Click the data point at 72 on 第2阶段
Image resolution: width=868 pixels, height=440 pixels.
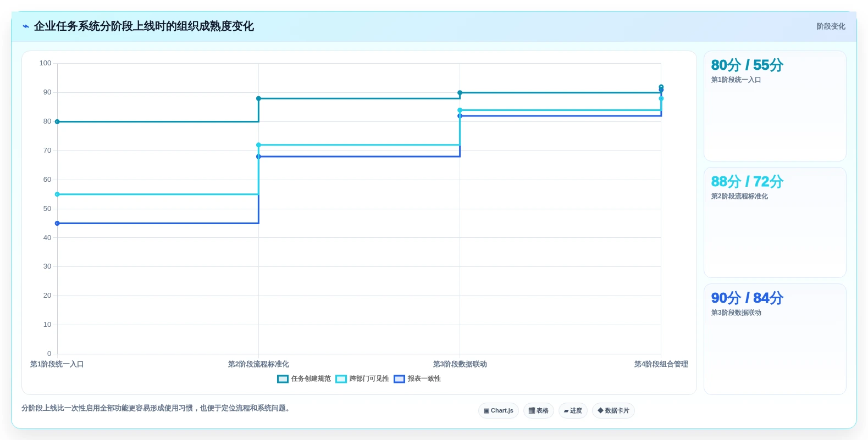point(258,145)
